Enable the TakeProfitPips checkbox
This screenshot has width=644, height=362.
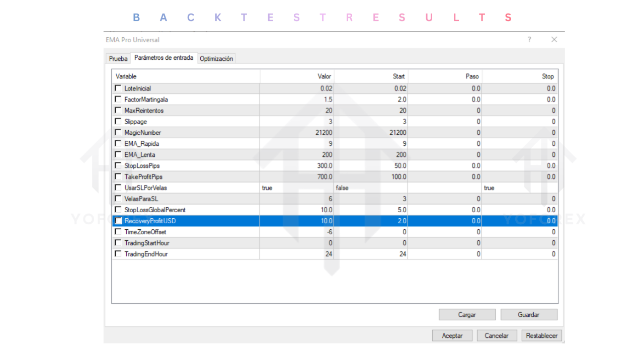[x=117, y=176]
